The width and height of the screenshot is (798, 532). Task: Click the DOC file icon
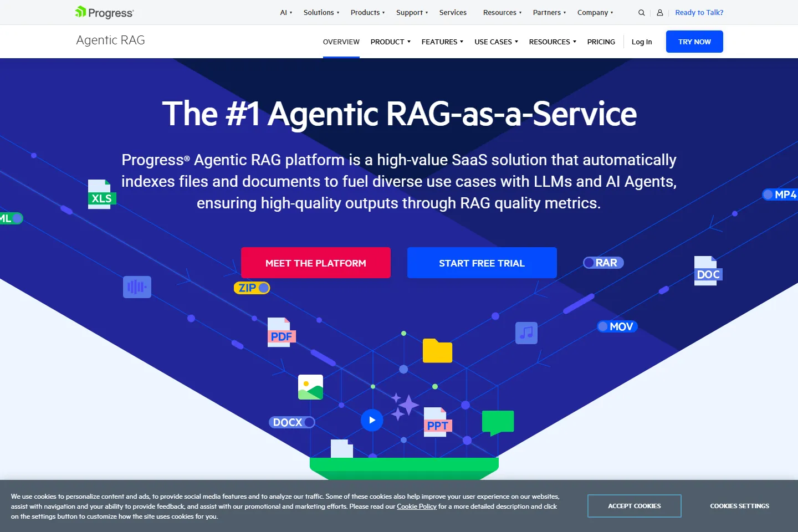coord(708,271)
